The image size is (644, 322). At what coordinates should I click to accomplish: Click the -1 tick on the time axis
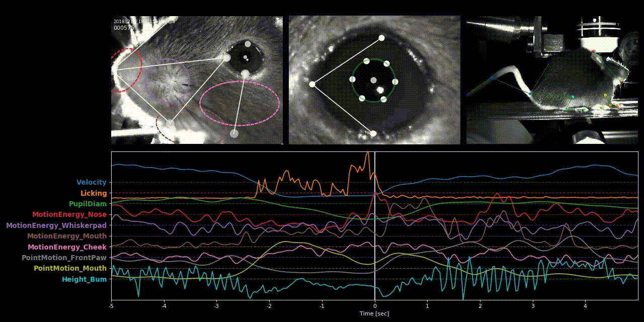click(322, 305)
